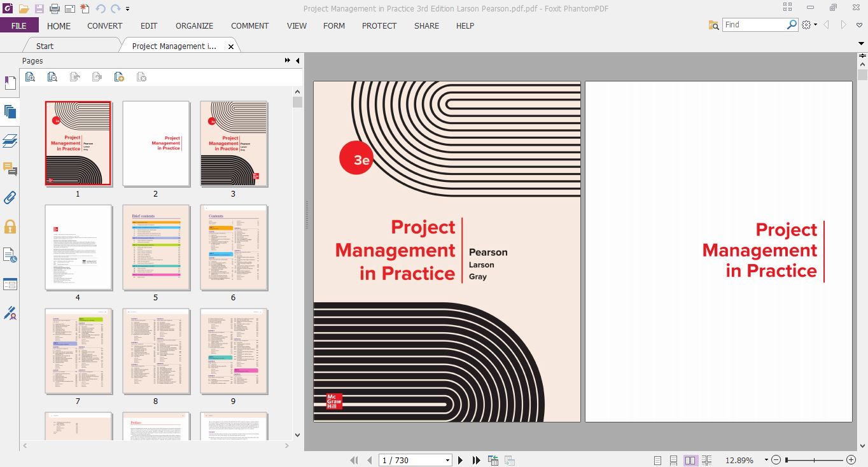The width and height of the screenshot is (868, 467).
Task: Select page 6 Contents thumbnail
Action: pos(234,247)
